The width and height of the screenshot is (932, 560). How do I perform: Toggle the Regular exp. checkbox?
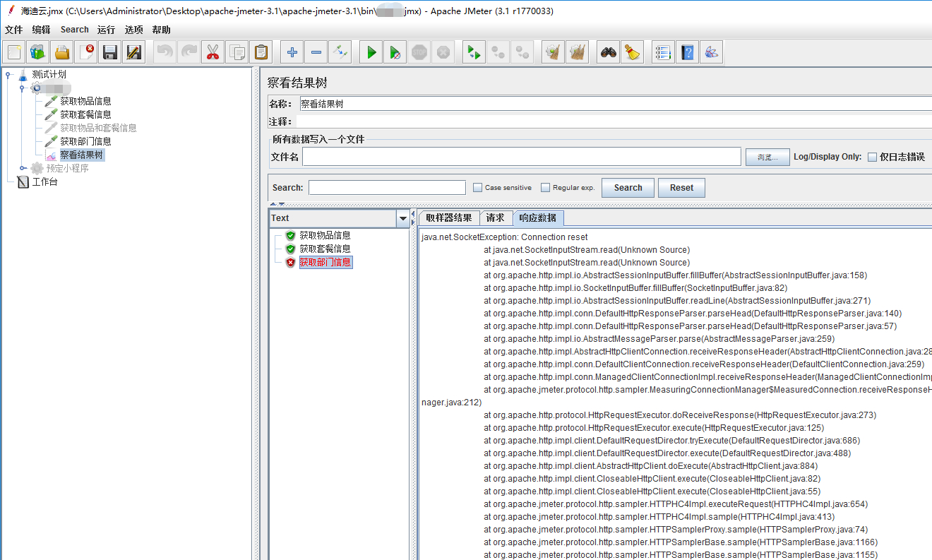coord(546,188)
